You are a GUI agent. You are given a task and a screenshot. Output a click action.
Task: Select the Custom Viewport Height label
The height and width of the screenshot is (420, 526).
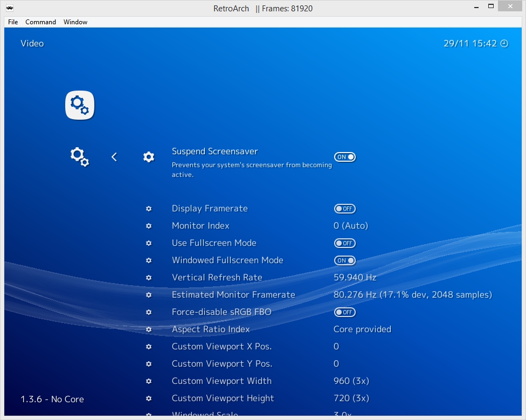pyautogui.click(x=223, y=398)
